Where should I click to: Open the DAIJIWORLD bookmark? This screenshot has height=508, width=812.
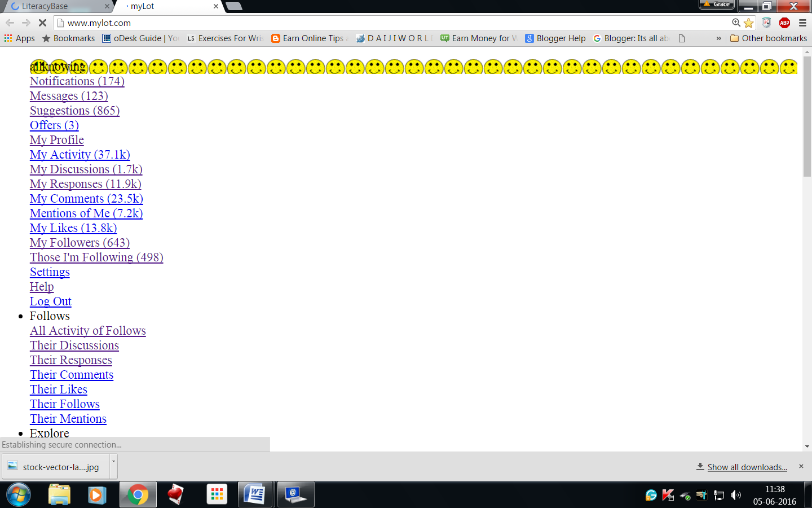coord(394,38)
